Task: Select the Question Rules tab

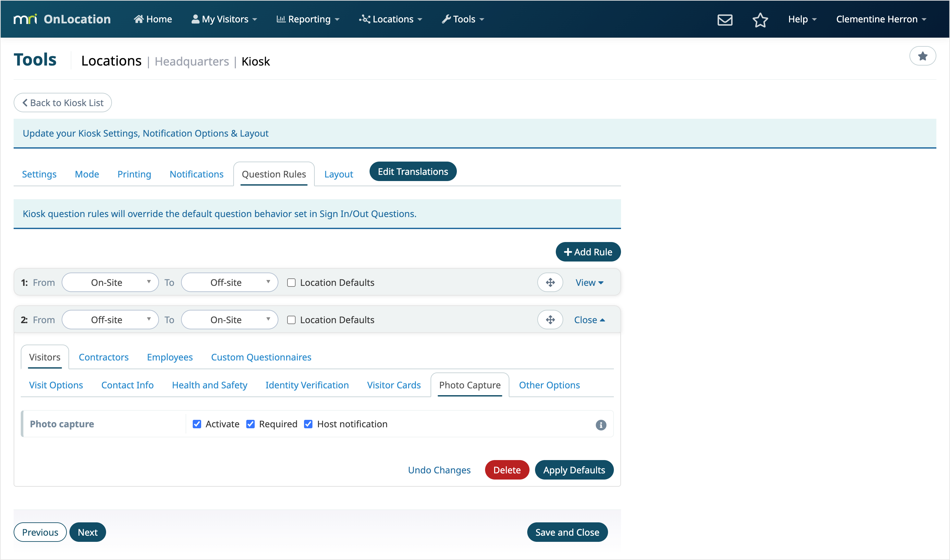Action: pyautogui.click(x=274, y=174)
